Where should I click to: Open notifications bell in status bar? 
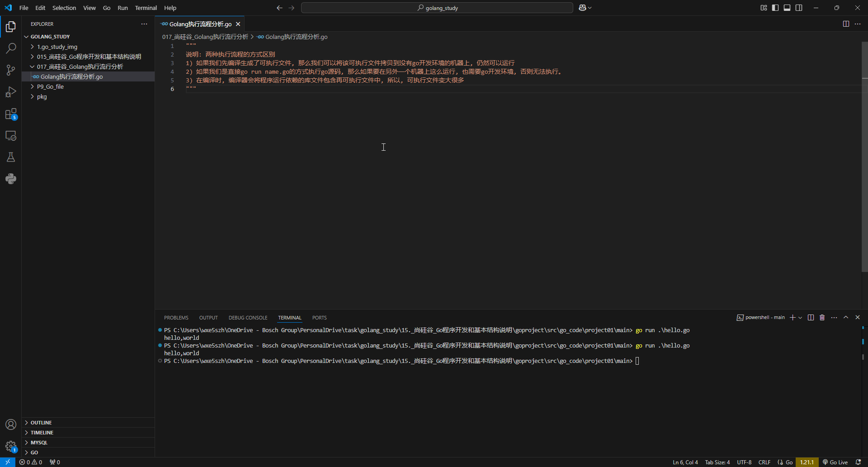pyautogui.click(x=858, y=462)
